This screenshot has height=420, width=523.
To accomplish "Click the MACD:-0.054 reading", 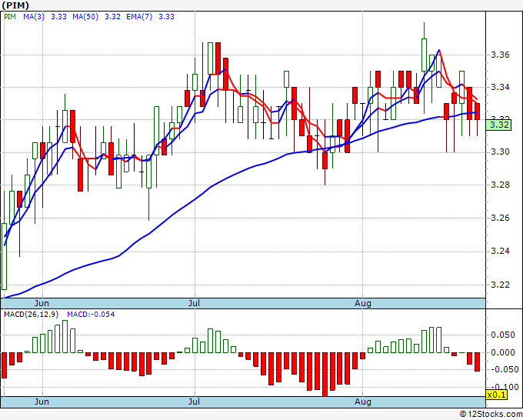I will 91,315.
